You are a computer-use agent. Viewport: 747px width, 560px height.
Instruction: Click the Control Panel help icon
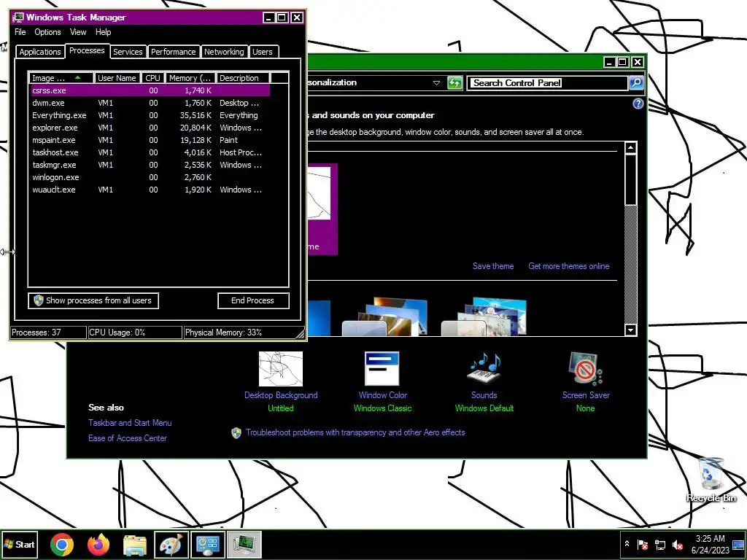pos(638,104)
